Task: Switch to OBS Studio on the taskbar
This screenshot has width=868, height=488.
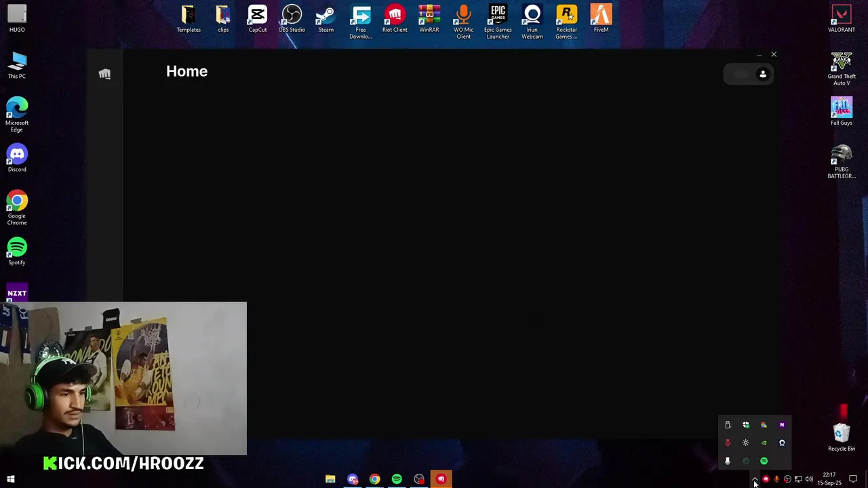Action: click(x=419, y=479)
